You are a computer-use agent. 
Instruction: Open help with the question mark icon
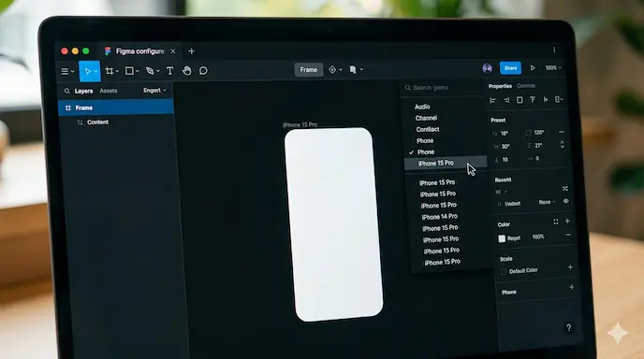coord(569,328)
